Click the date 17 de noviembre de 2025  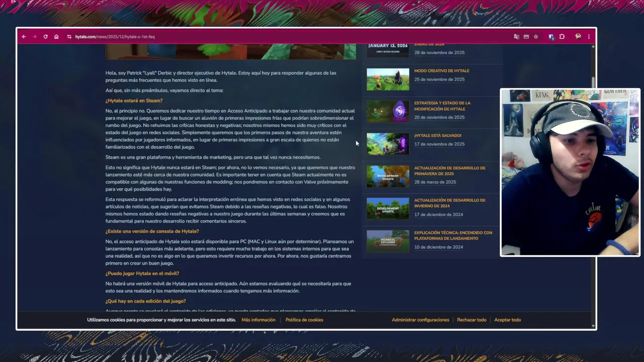pos(439,144)
